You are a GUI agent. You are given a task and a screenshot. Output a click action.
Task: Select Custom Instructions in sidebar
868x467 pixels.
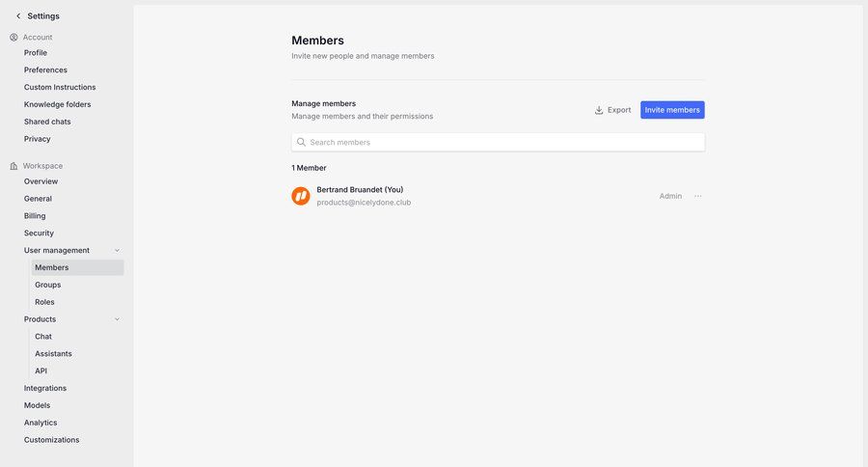[60, 87]
